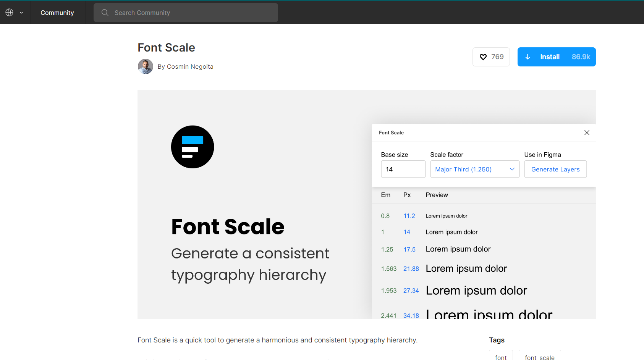
Task: Click the plugin cover image headline
Action: click(228, 227)
